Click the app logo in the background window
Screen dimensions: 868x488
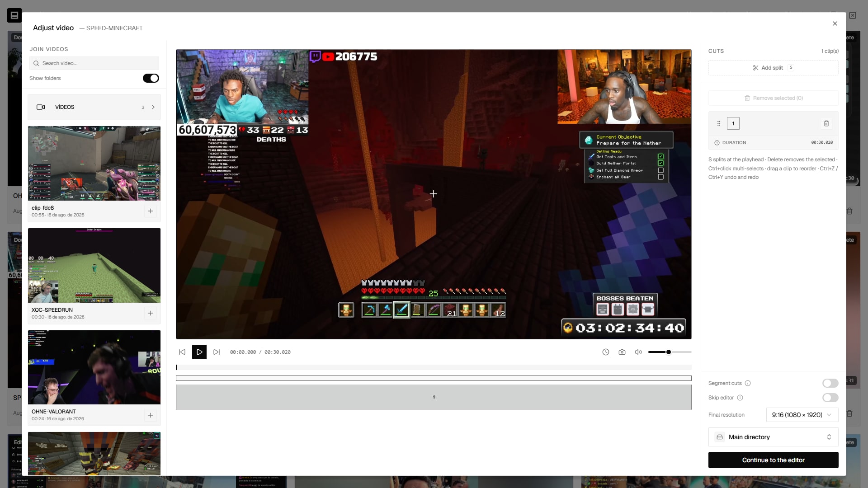click(x=14, y=15)
